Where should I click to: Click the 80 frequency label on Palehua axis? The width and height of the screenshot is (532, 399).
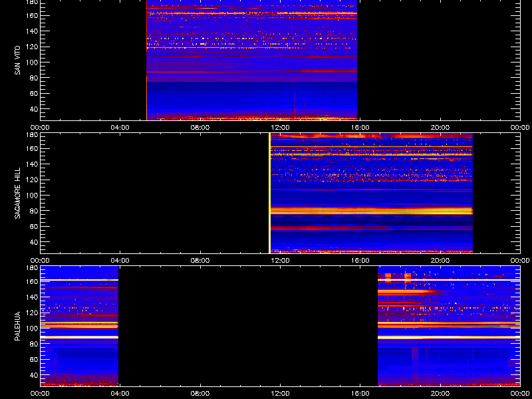tap(33, 344)
